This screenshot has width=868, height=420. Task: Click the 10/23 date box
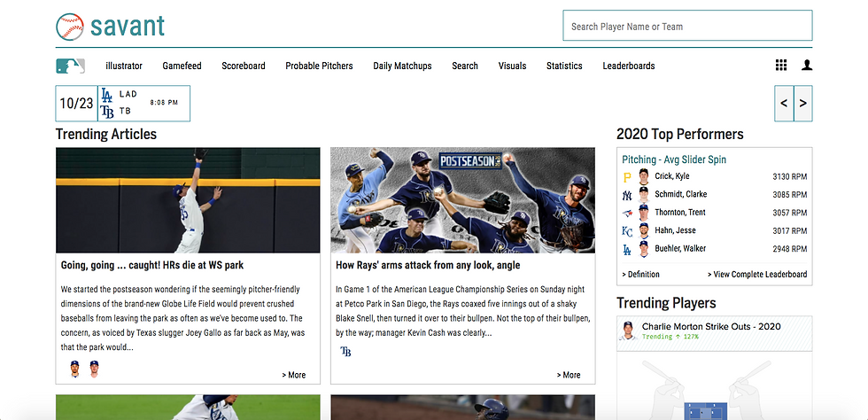click(76, 103)
